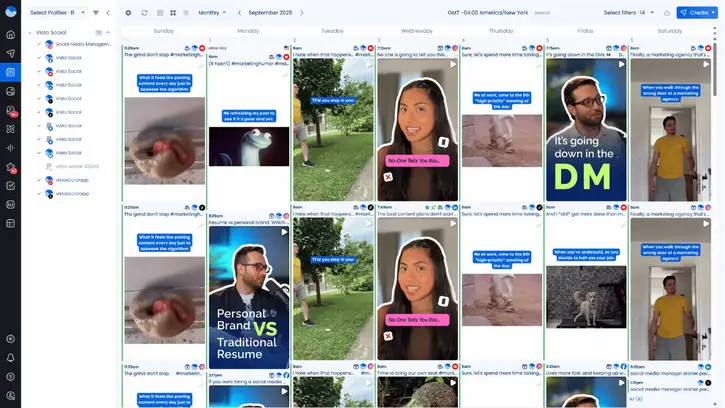725x408 pixels.
Task: Click the All (8) link on Saturday
Action: point(636,399)
